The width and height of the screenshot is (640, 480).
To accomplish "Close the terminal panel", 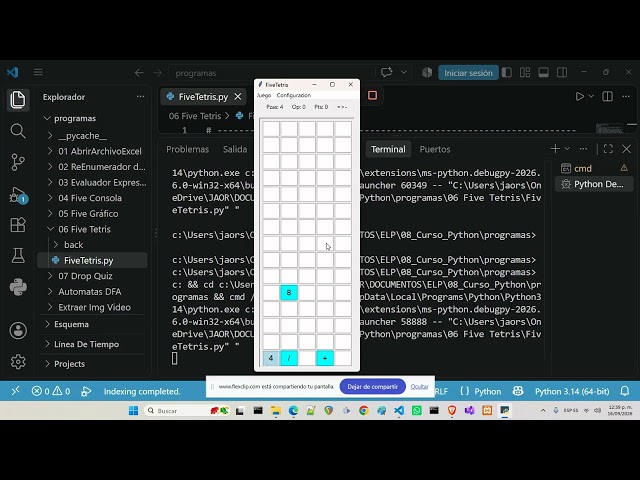I will pos(627,149).
